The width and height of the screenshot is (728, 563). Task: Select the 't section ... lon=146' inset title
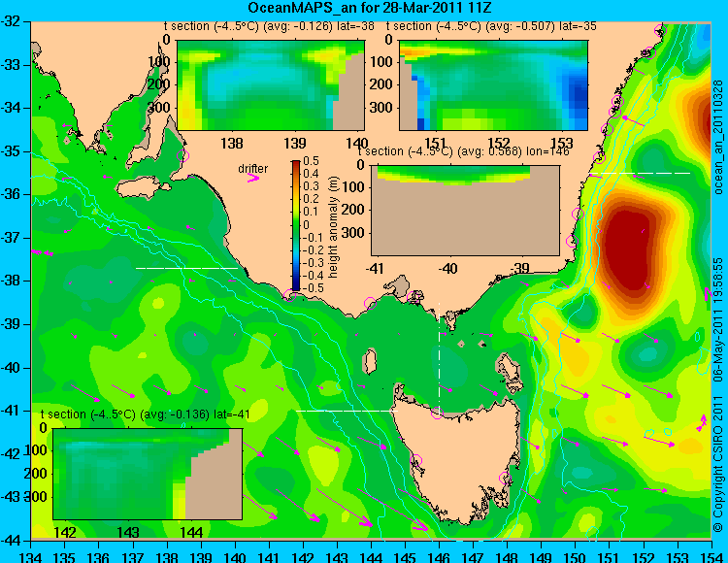pyautogui.click(x=464, y=151)
